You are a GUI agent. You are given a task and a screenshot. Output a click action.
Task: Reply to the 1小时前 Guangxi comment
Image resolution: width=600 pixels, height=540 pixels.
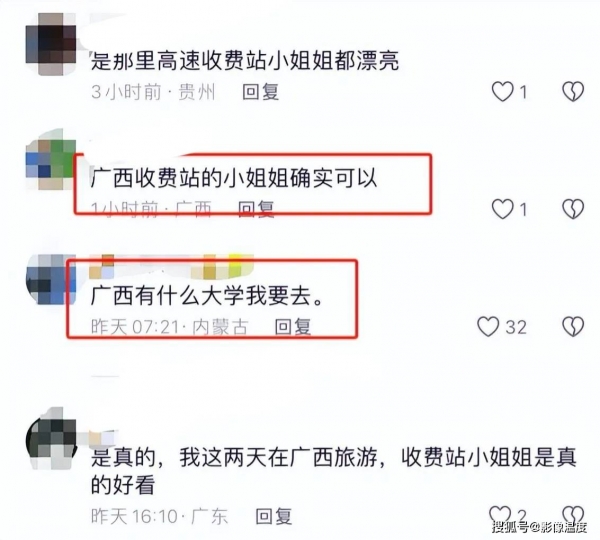coord(256,209)
